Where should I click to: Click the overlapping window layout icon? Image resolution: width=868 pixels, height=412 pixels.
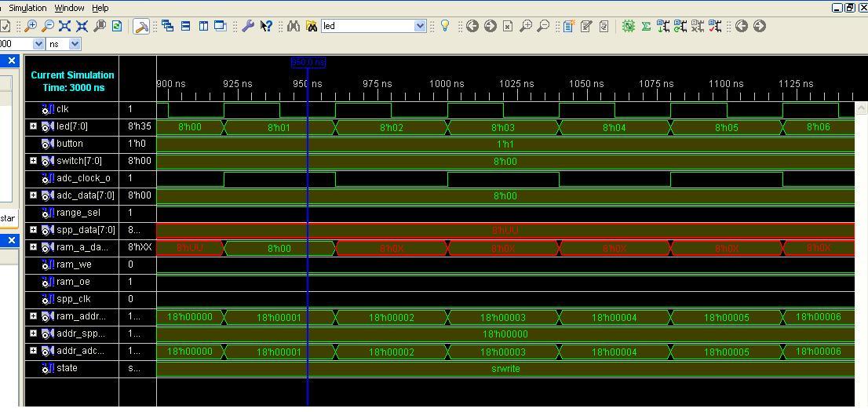(221, 26)
